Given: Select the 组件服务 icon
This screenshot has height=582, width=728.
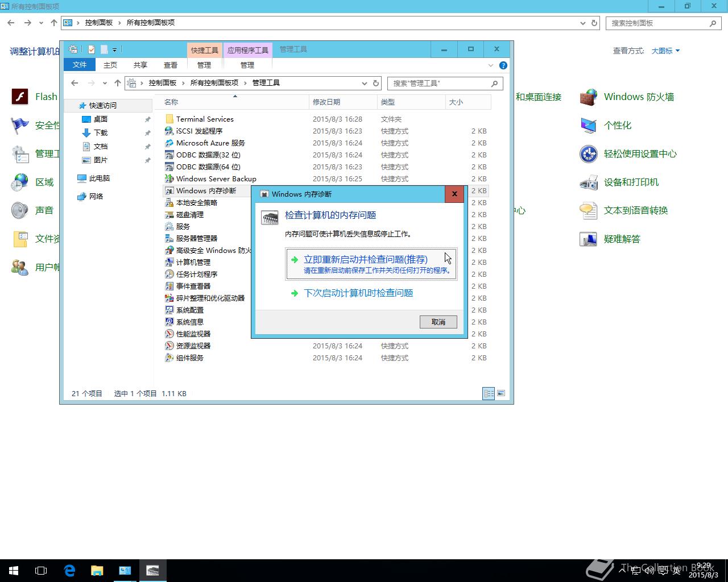Looking at the screenshot, I should pos(169,357).
